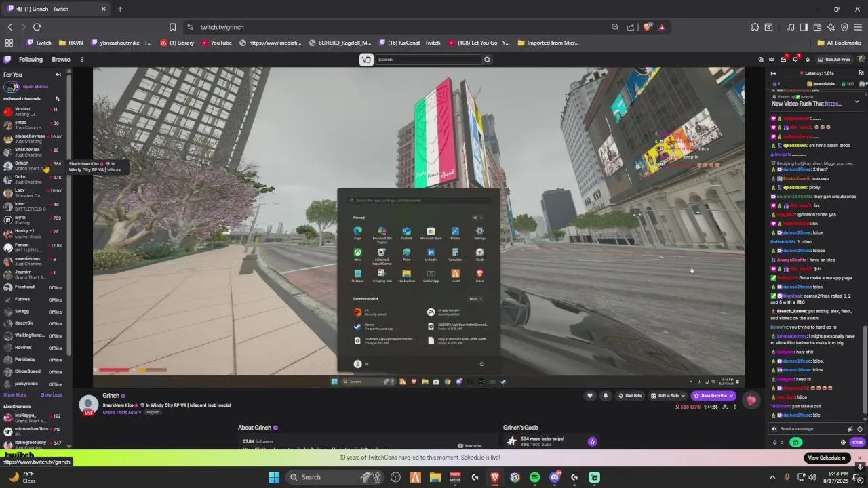Toggle the browser sidebar panel icon

[x=804, y=27]
